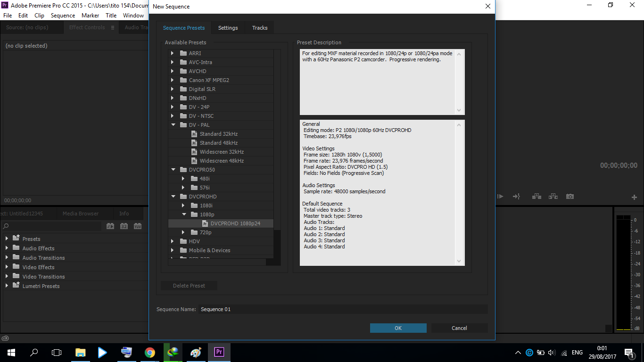This screenshot has width=644, height=362.
Task: Expand the Digital SLR presets folder
Action: [172, 89]
